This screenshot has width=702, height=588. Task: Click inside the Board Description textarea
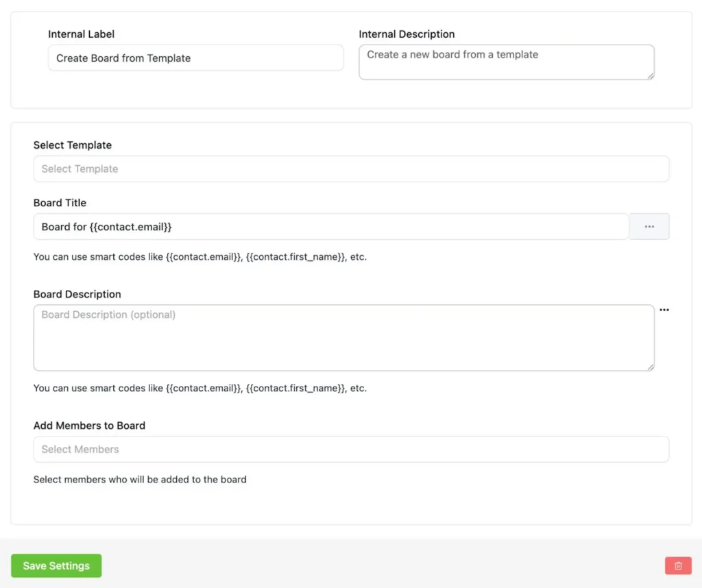pyautogui.click(x=343, y=338)
